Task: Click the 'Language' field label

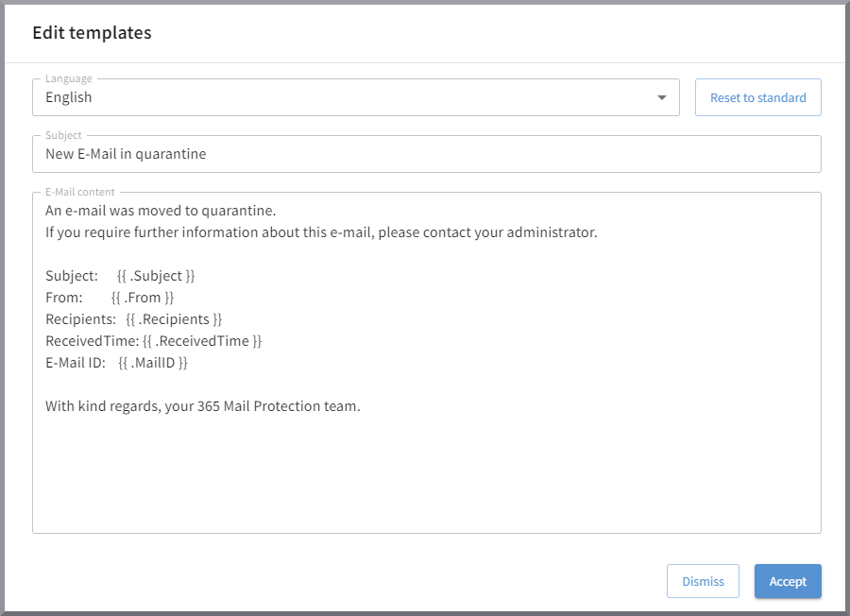Action: (x=69, y=78)
